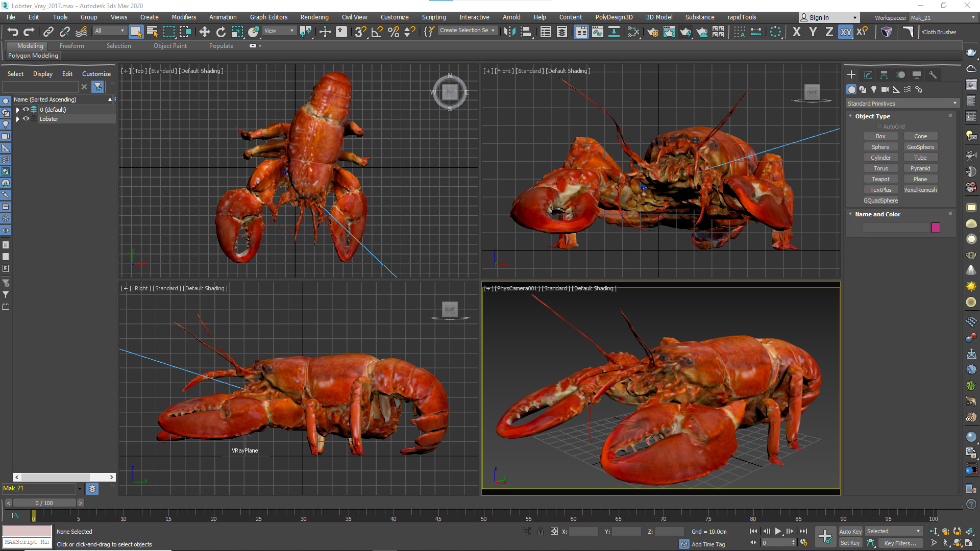Select the Select and Link tool

pyautogui.click(x=48, y=32)
